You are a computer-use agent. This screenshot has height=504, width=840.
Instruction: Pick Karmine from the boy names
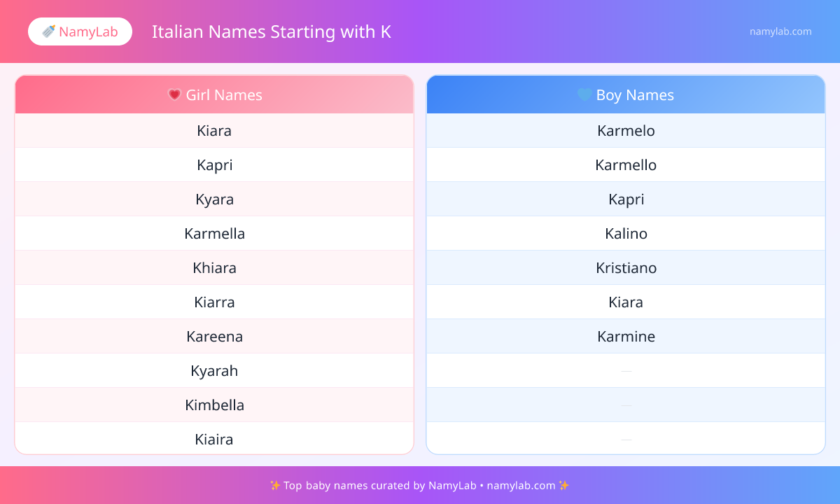click(x=626, y=337)
